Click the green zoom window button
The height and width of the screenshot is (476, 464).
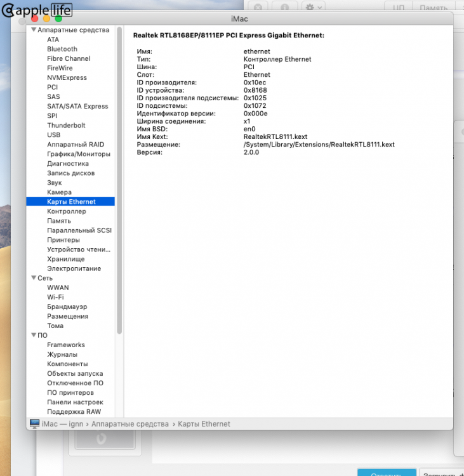point(58,19)
